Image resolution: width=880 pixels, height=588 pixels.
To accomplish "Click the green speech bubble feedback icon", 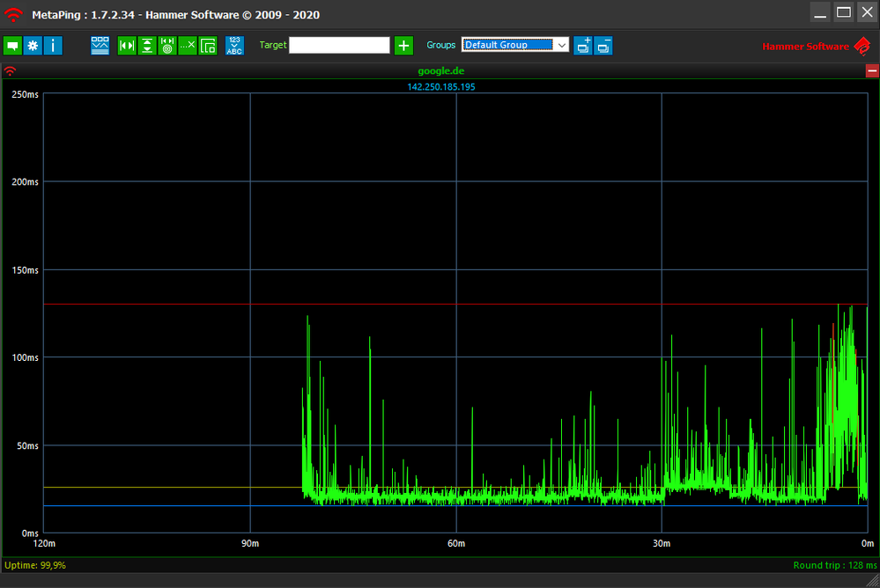I will [12, 46].
